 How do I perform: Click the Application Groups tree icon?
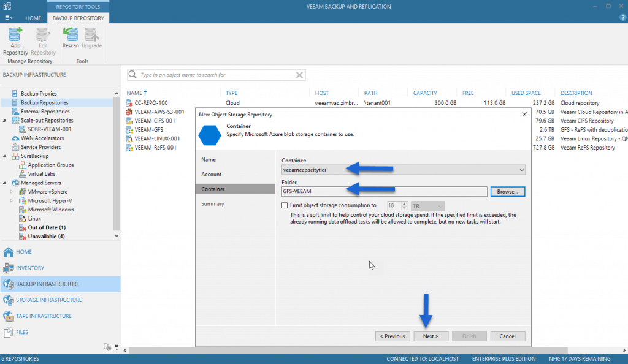[23, 165]
